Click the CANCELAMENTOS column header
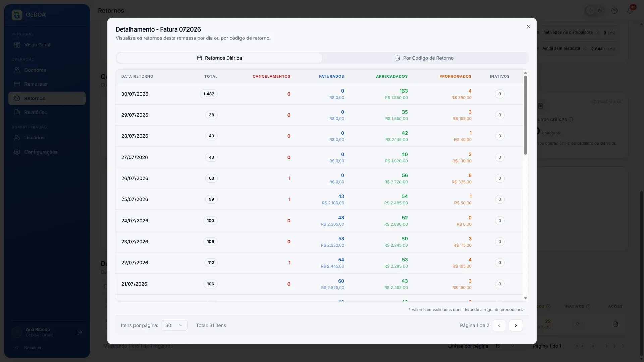The width and height of the screenshot is (644, 362). (x=271, y=76)
